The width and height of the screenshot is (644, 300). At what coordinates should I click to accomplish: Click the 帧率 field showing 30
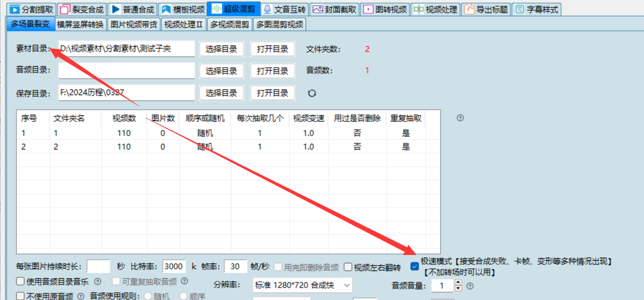tap(235, 266)
